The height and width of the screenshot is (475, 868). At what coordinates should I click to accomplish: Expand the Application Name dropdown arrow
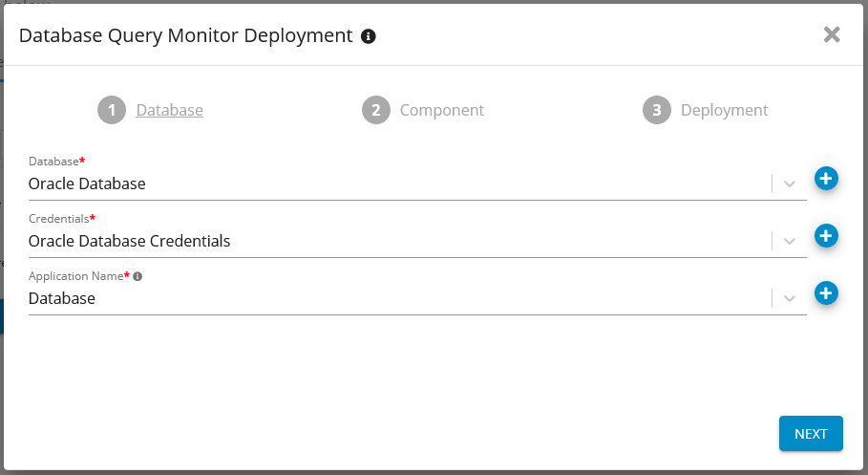(790, 298)
